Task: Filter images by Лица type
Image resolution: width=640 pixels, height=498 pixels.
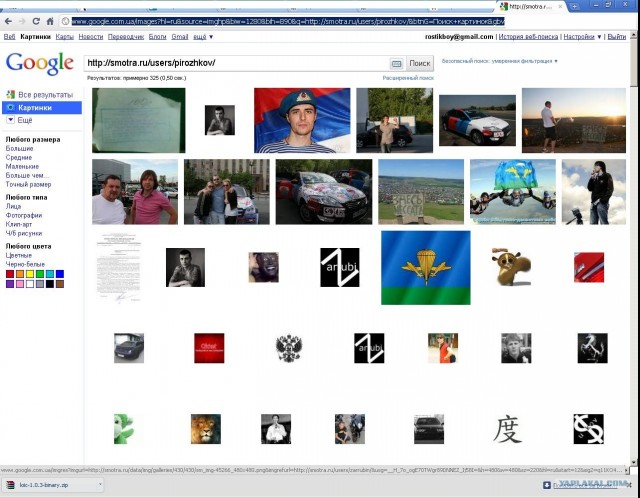Action: pos(13,207)
